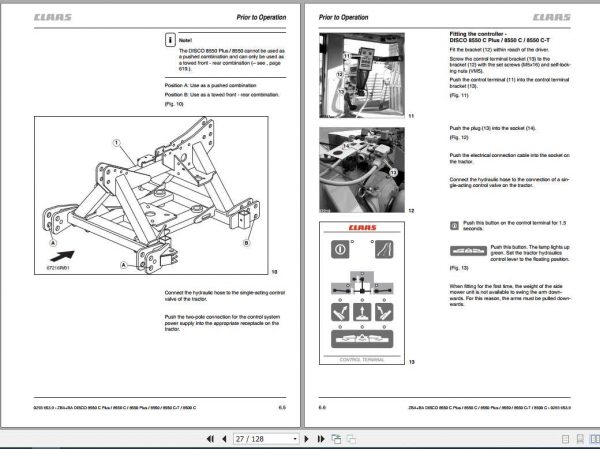Viewport: 600px width, 449px height.
Task: Click the previous view icon
Action: coord(336,439)
